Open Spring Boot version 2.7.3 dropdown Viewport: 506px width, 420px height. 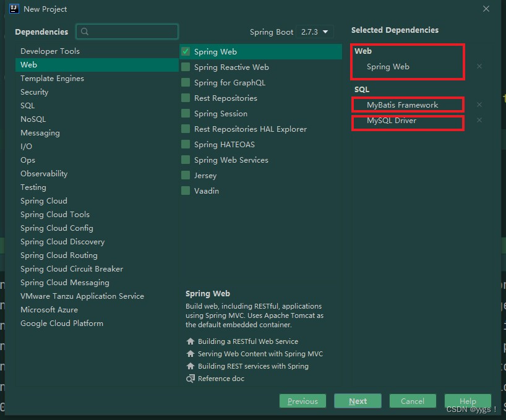pyautogui.click(x=314, y=32)
